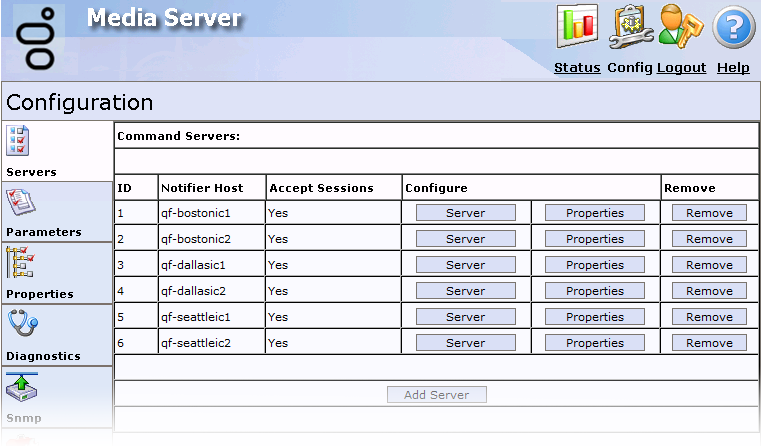This screenshot has height=446, width=762.
Task: Click the Status text link
Action: coord(577,68)
